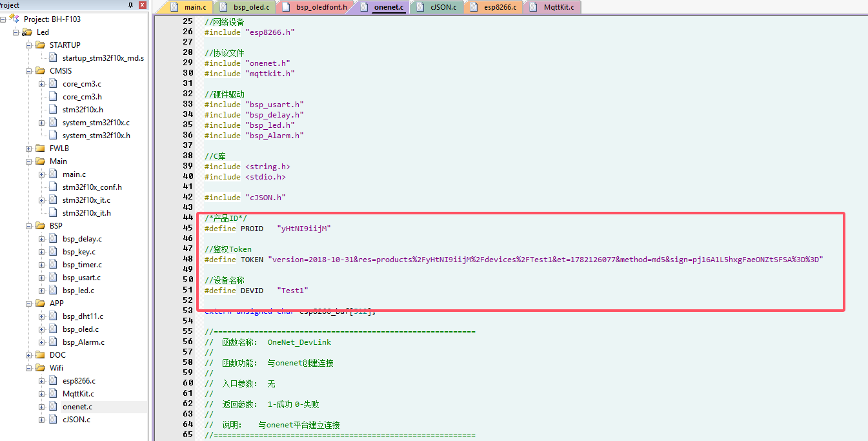868x441 pixels.
Task: Click line number 48 in the gutter
Action: click(187, 260)
